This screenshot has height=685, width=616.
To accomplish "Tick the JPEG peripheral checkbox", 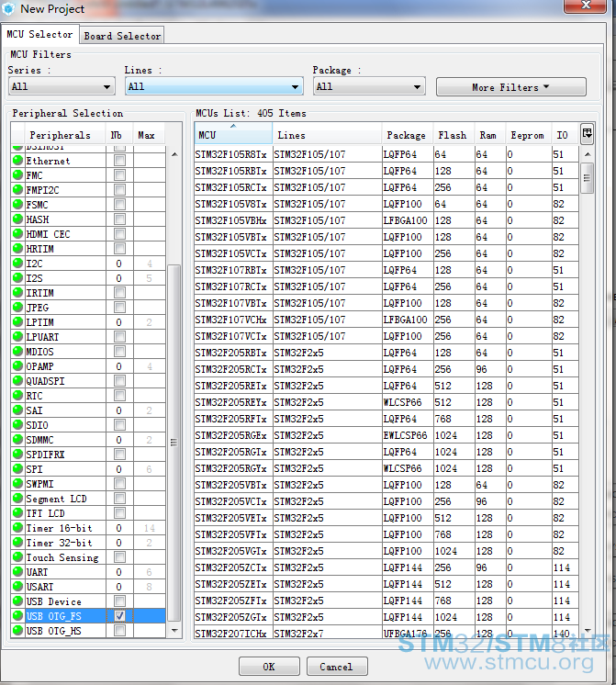I will click(119, 307).
